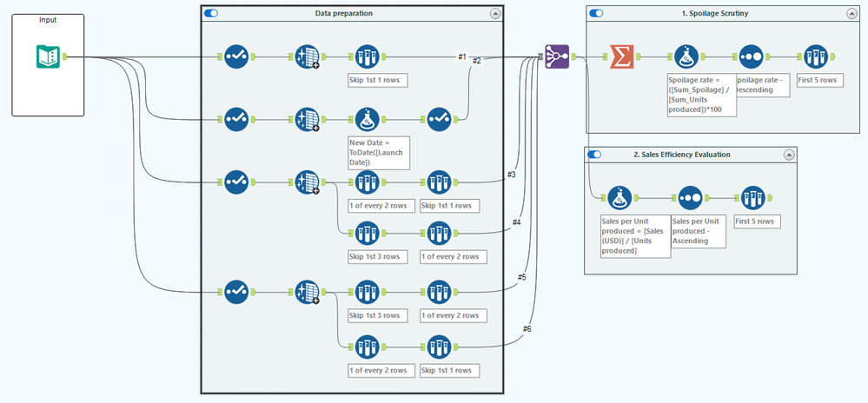Click Sample tool above First 5 rows in Spoilage Scrutiny
The width and height of the screenshot is (868, 403).
[815, 56]
